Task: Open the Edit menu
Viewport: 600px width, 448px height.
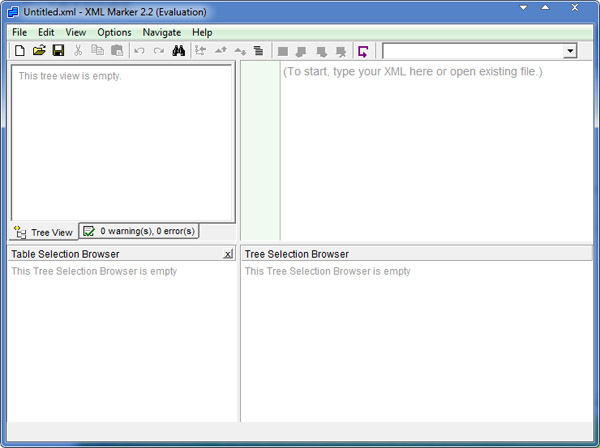Action: click(x=46, y=33)
